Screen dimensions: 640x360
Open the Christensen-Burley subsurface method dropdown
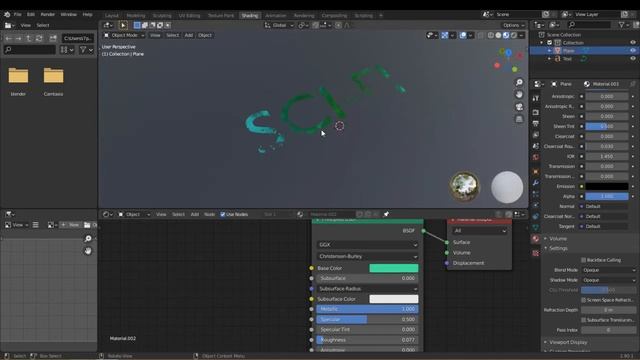tap(367, 256)
